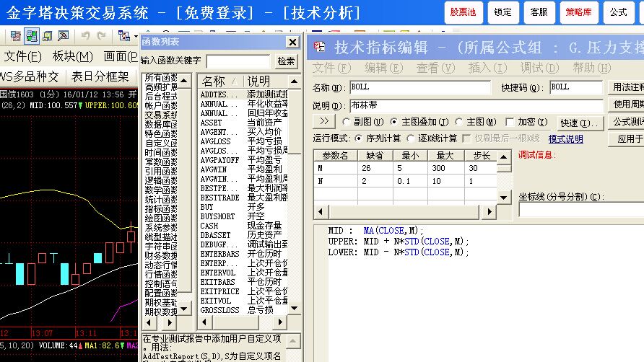Click the window template toolbar icon
644x362 pixels.
pos(47,36)
